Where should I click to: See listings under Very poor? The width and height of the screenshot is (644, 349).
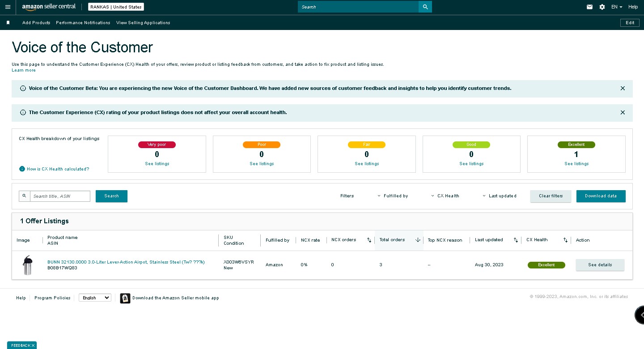point(157,164)
